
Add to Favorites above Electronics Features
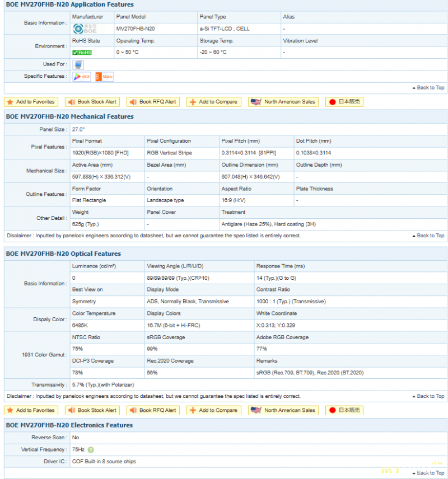(31, 410)
